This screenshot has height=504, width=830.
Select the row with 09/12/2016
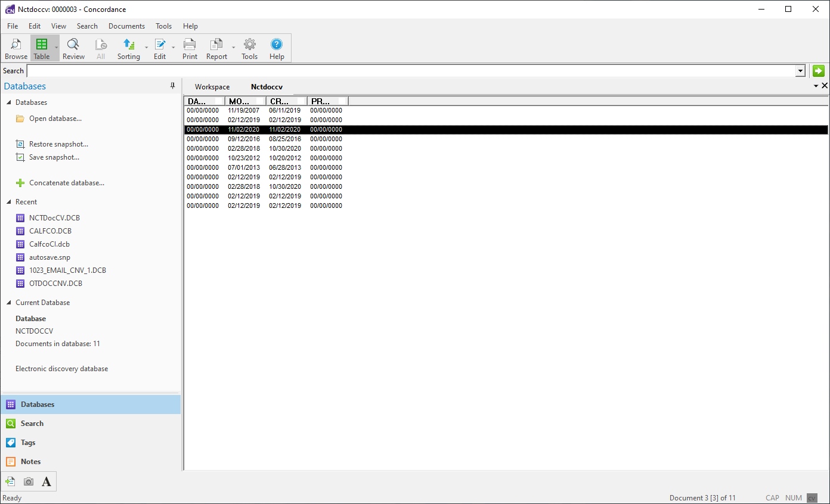click(x=506, y=139)
